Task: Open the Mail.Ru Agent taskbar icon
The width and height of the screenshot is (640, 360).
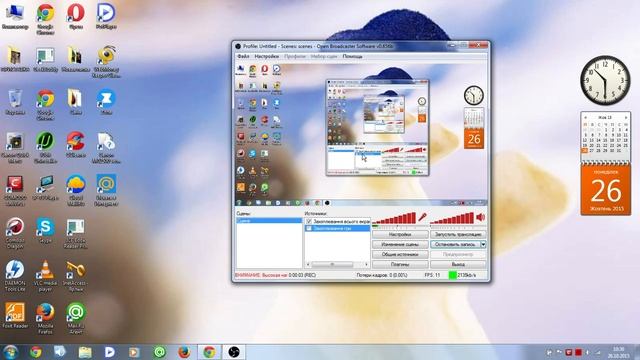Action: click(160, 352)
